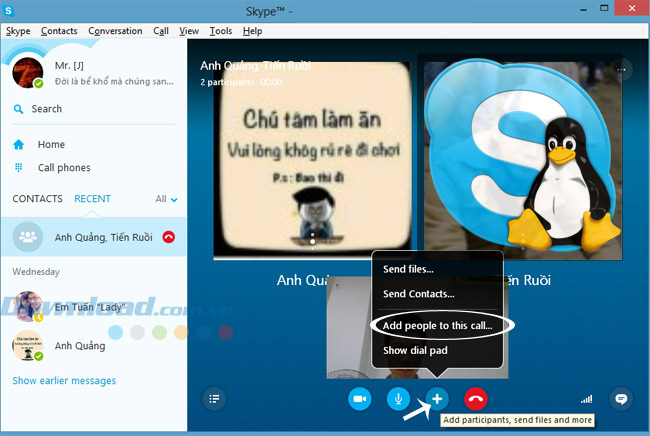
Task: Click the mood message under Mr. [J]
Action: 114,82
